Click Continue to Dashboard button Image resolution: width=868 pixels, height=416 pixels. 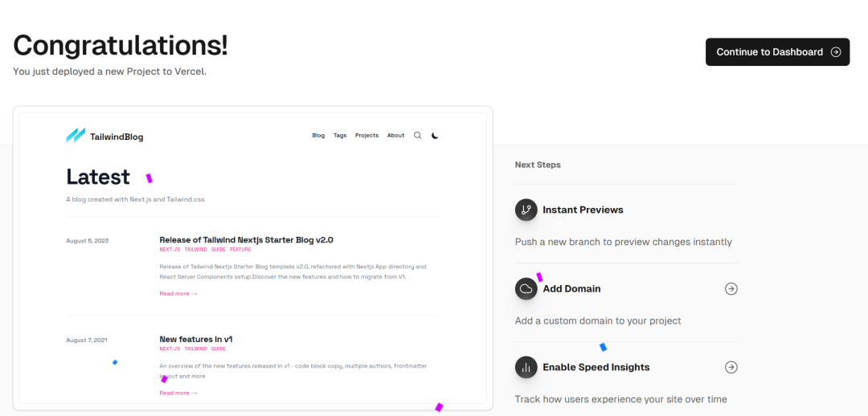tap(776, 52)
